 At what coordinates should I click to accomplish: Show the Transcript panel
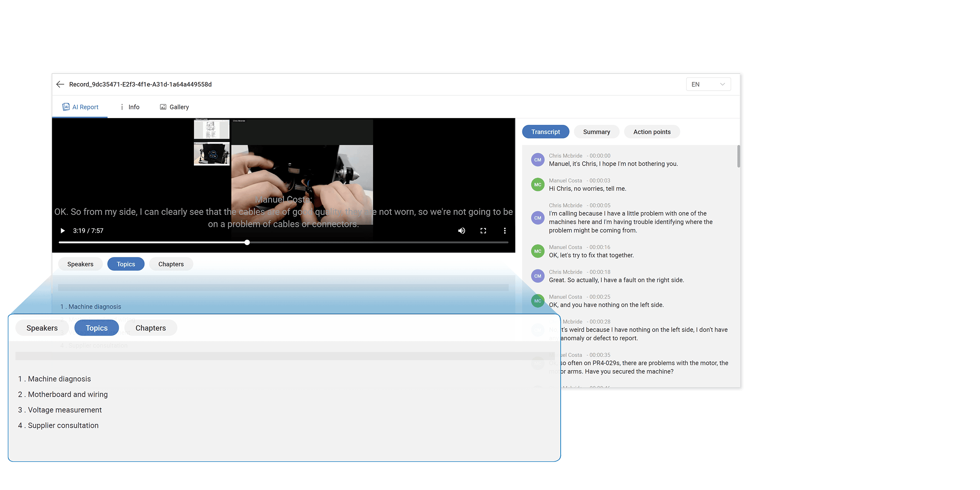point(546,132)
